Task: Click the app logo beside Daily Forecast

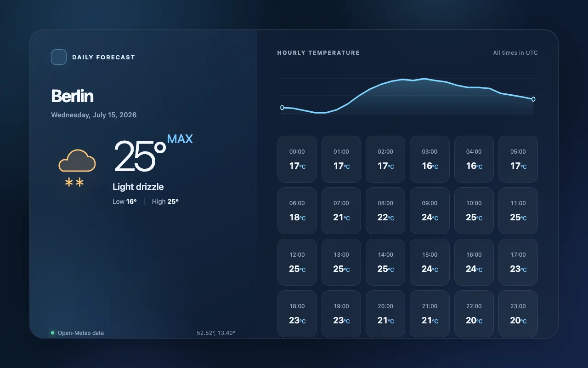Action: click(59, 57)
